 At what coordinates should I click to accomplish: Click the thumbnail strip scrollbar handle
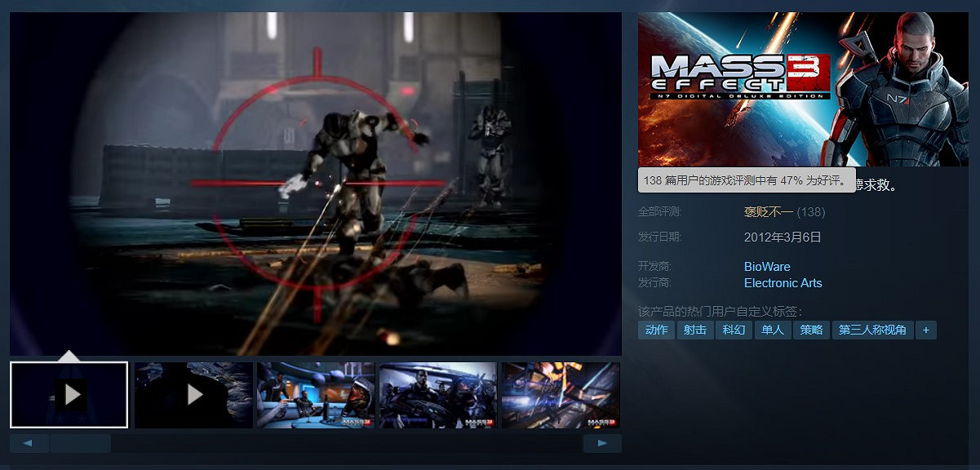tap(80, 443)
